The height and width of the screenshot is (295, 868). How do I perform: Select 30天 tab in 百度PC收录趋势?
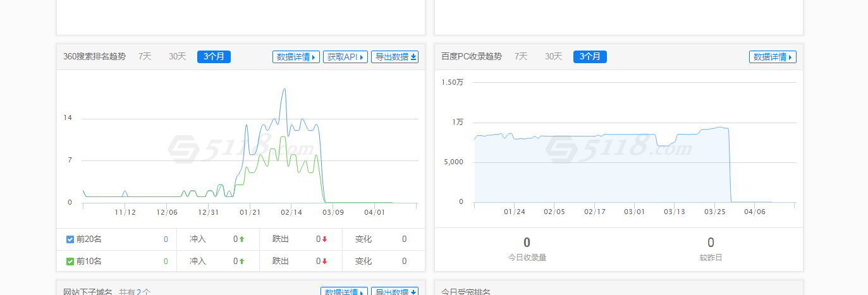pos(553,56)
